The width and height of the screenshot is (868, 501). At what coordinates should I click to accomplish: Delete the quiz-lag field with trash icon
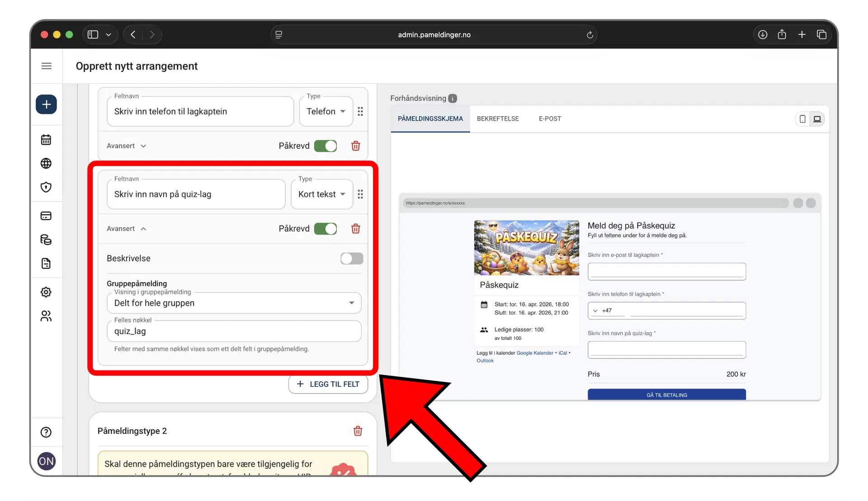coord(356,229)
